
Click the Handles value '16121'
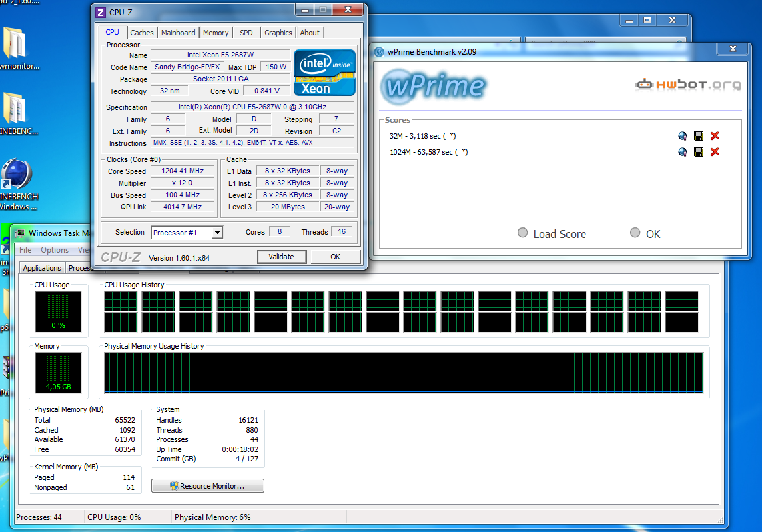tap(248, 421)
